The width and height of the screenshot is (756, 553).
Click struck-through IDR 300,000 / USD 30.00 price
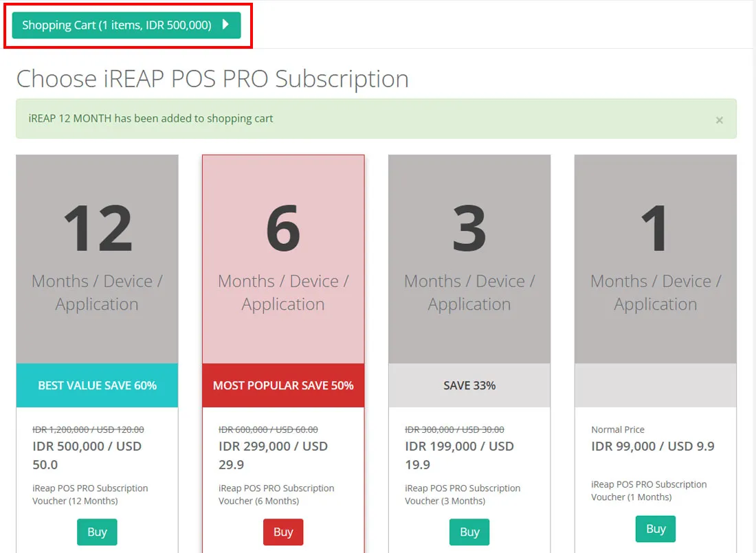454,429
